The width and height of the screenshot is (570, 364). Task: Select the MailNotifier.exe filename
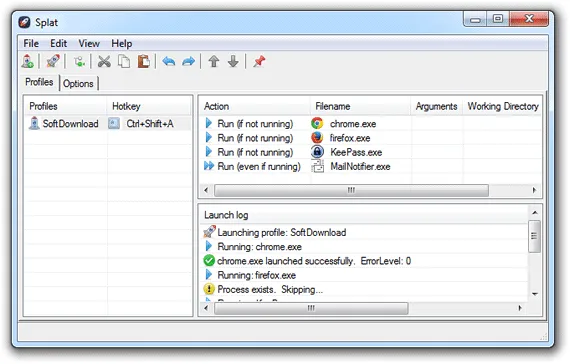point(360,167)
